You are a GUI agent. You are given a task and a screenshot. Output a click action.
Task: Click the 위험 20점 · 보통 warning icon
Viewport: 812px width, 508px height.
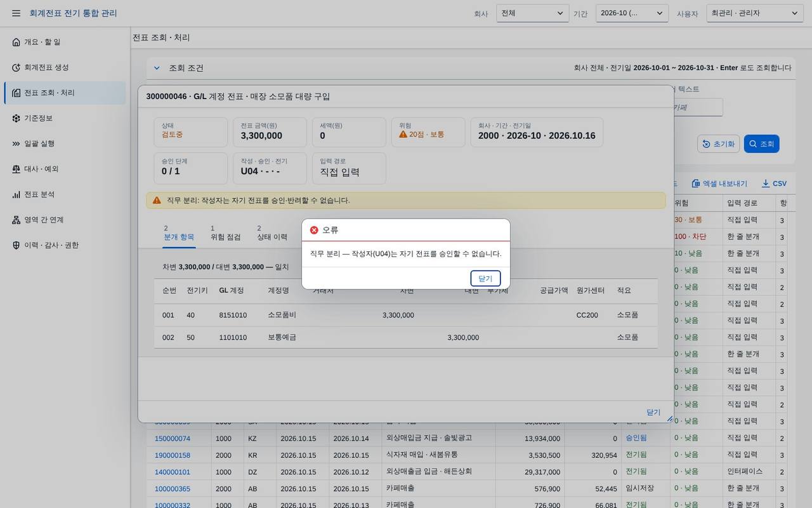[403, 135]
